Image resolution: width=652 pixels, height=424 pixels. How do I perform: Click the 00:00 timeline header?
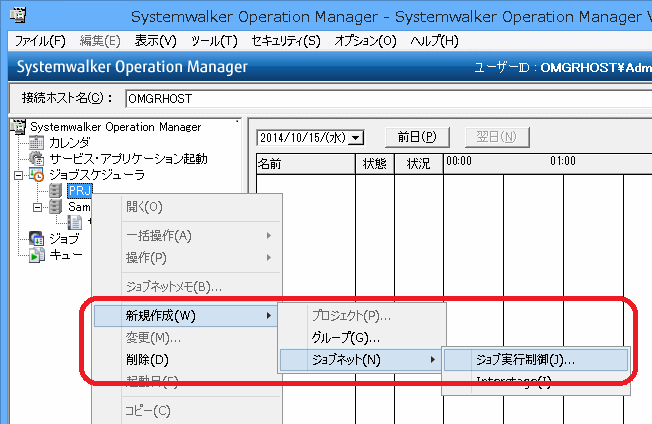coord(459,161)
